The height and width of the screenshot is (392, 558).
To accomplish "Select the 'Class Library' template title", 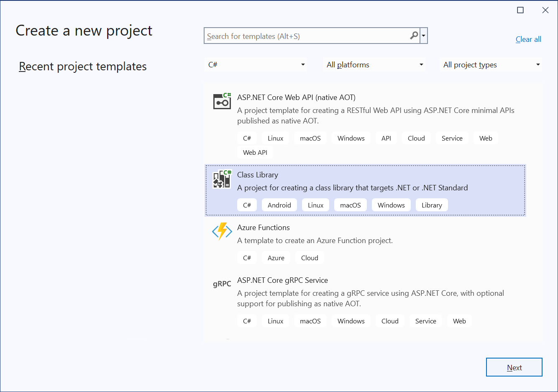I will coord(258,175).
